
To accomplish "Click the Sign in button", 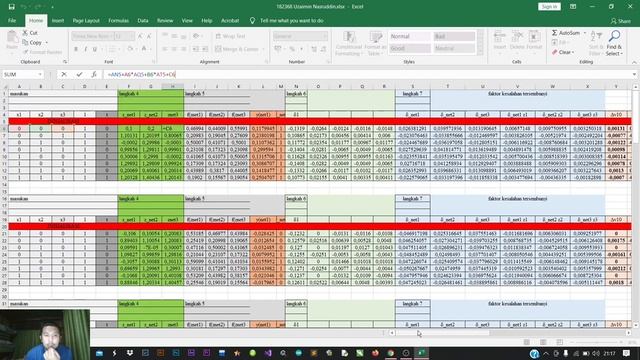I will (549, 7).
